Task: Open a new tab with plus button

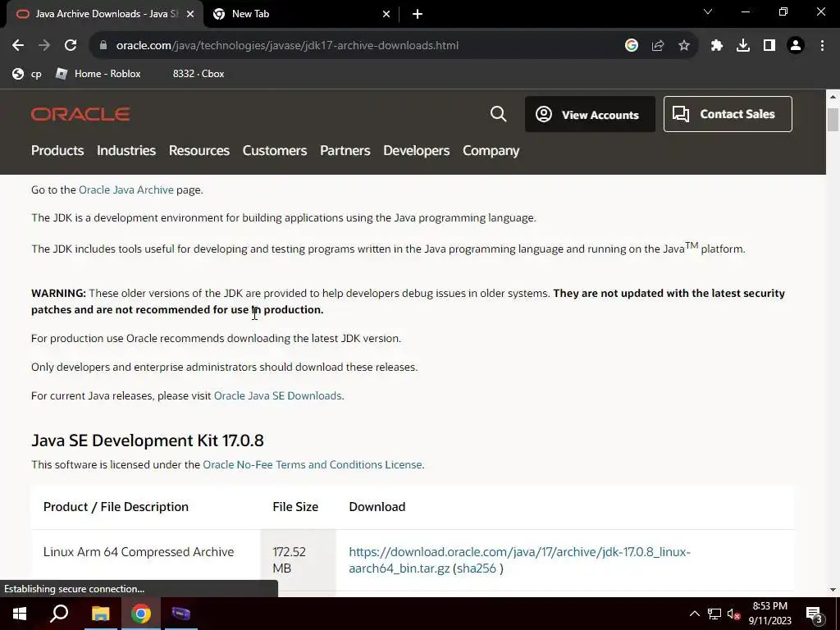Action: 418,14
